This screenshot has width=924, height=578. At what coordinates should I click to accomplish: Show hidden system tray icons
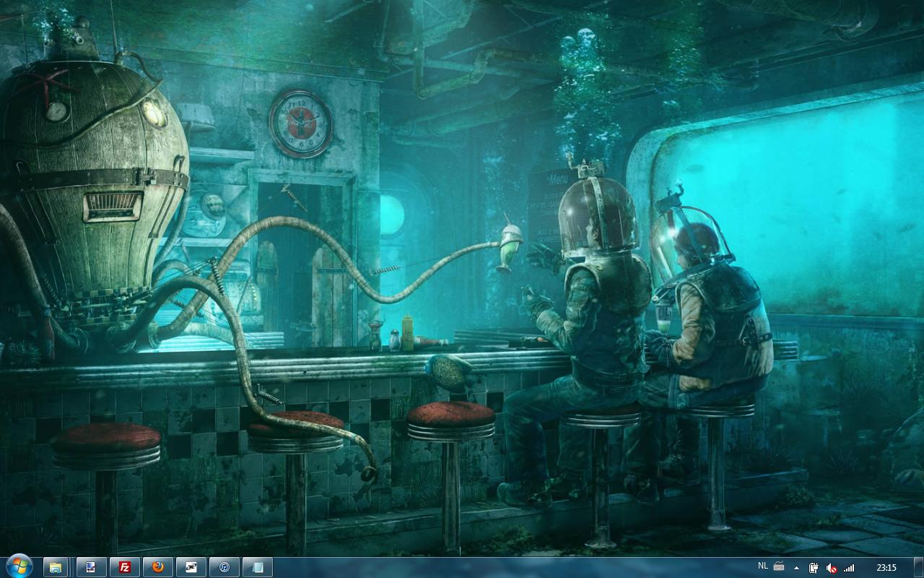tap(797, 568)
